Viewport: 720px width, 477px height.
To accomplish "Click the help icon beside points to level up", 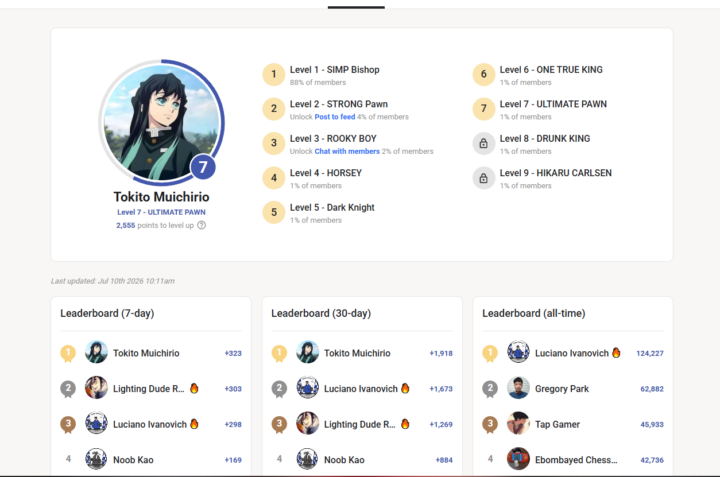I will tap(202, 225).
